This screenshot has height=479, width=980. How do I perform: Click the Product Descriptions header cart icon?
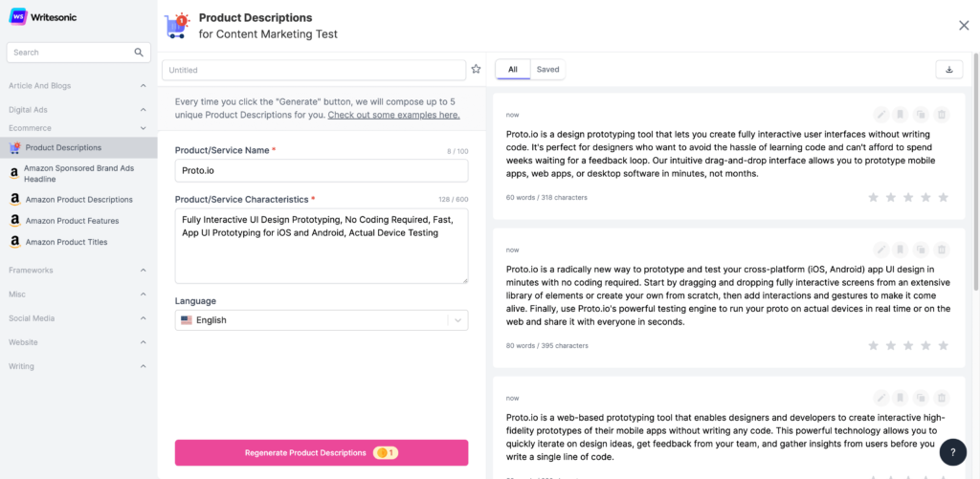[177, 26]
